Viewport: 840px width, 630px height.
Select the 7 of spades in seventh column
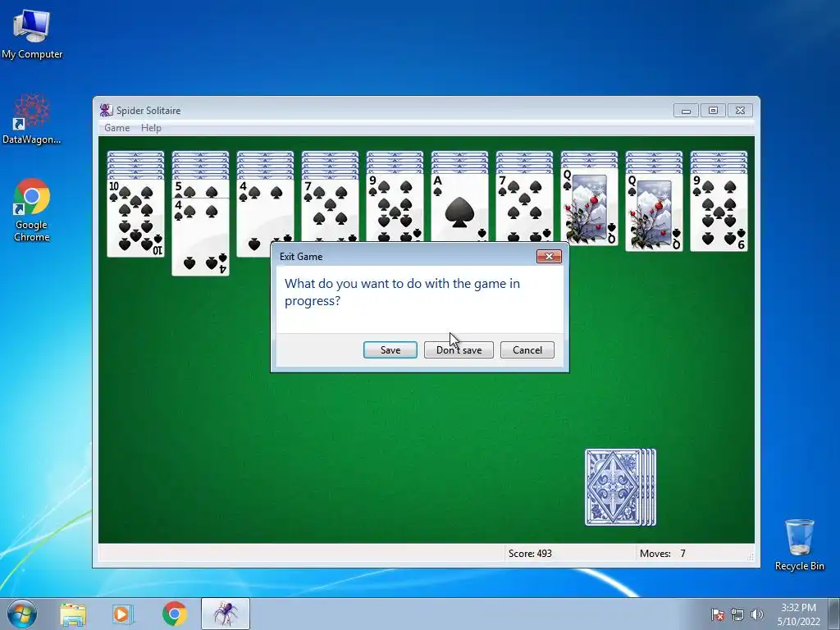point(524,208)
